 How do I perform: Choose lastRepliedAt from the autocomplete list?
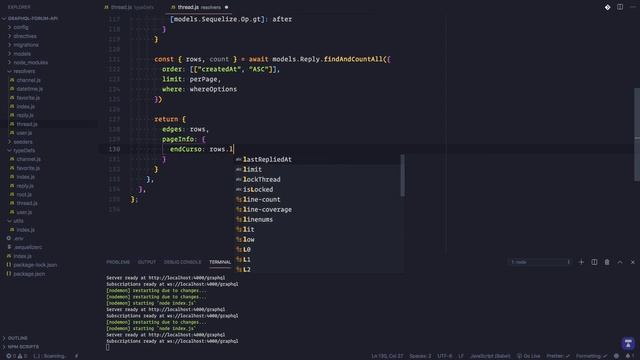click(x=318, y=160)
